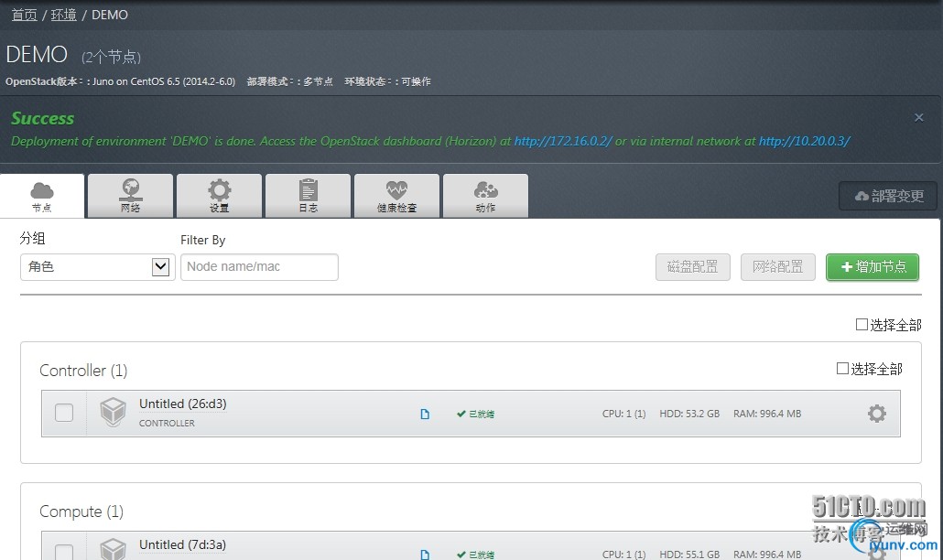
Task: Go to 环境 environments breadcrumb
Action: [63, 15]
